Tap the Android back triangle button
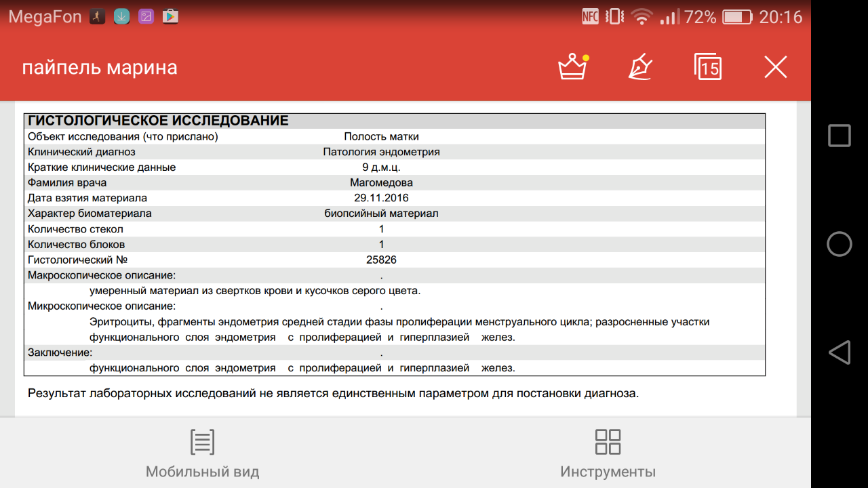This screenshot has width=868, height=488. click(840, 352)
